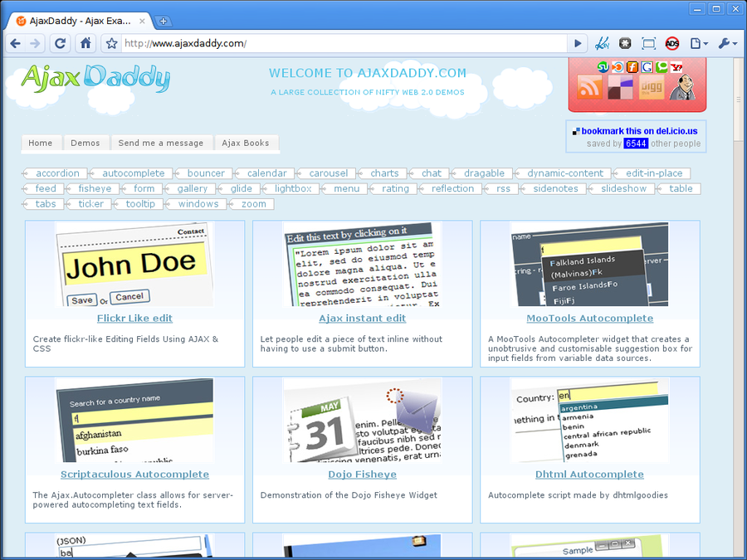Image resolution: width=747 pixels, height=560 pixels.
Task: Select the 'accordion' tag
Action: pos(56,173)
